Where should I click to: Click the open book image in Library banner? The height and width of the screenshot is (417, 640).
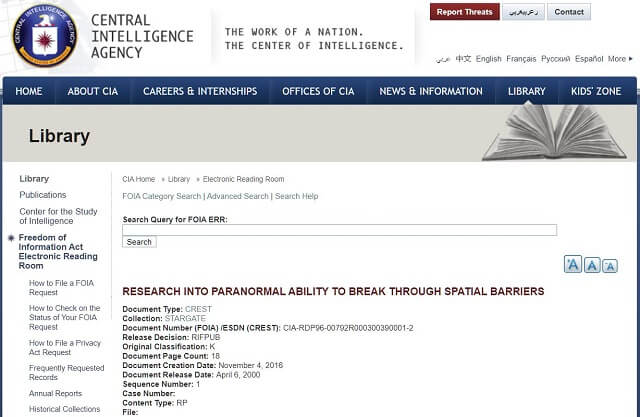pyautogui.click(x=554, y=131)
